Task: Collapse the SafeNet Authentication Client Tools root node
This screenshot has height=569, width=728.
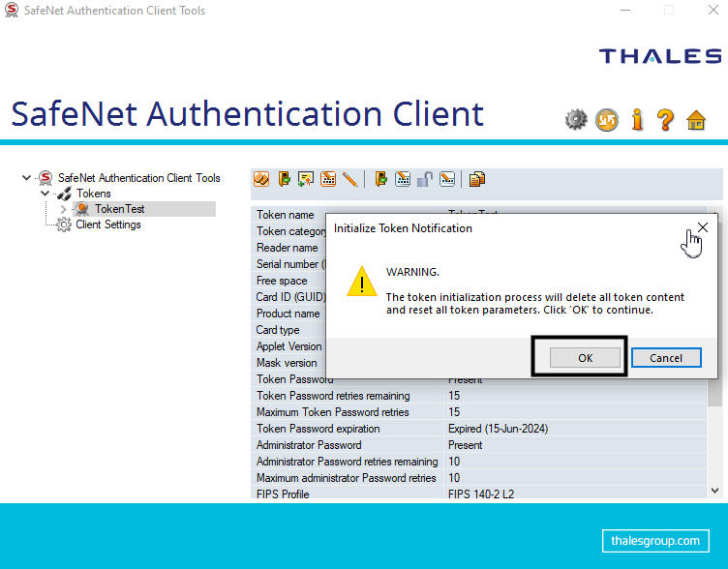Action: coord(27,178)
